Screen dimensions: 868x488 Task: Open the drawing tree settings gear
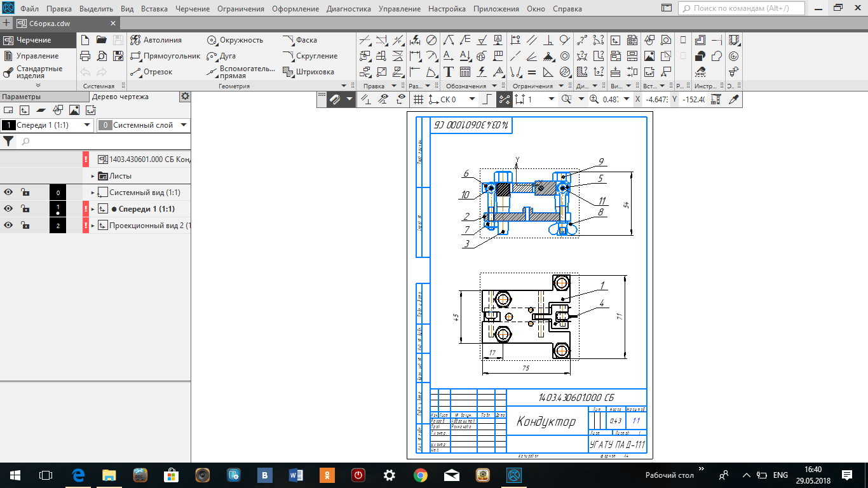tap(185, 97)
